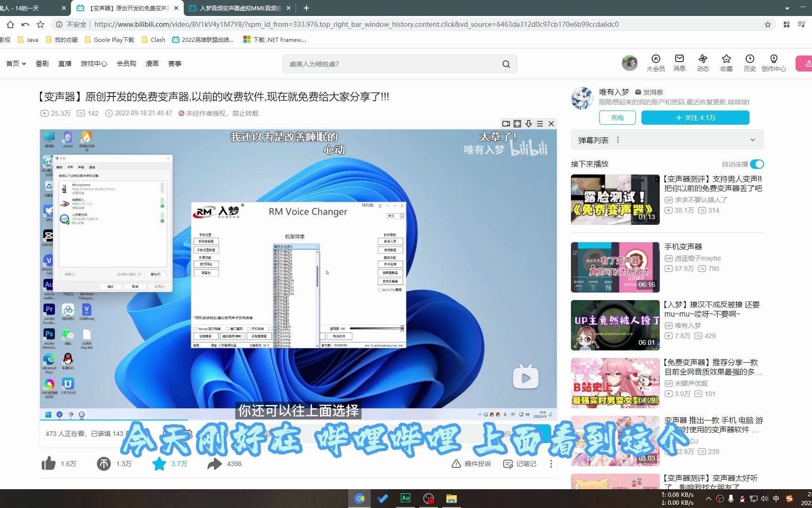Give coins with the coin icon 1.3万
The height and width of the screenshot is (508, 812).
click(x=104, y=464)
